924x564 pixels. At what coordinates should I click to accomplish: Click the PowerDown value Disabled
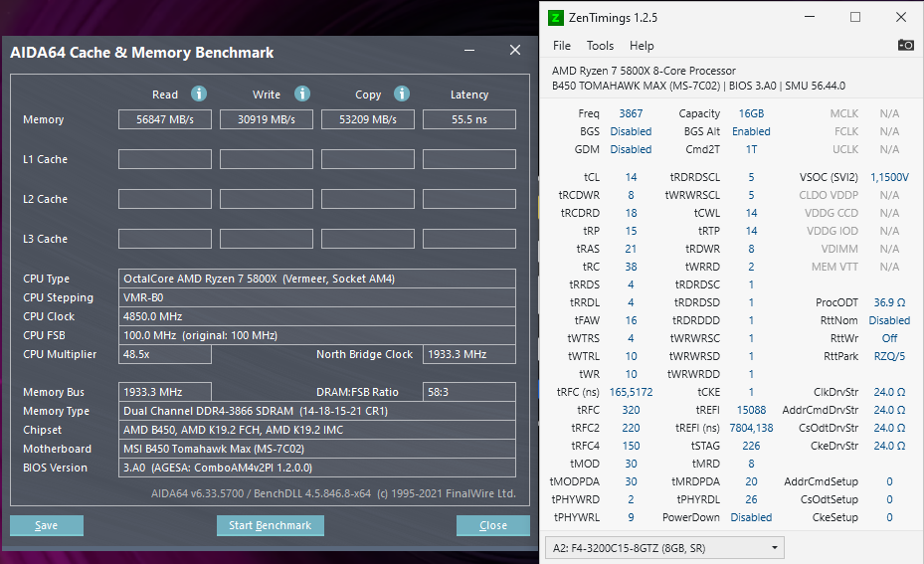click(x=751, y=517)
